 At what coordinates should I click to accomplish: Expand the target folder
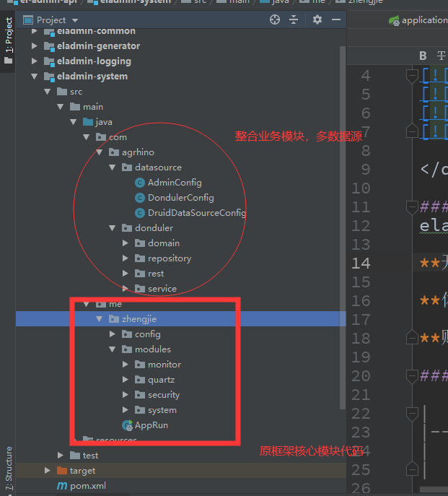point(48,471)
